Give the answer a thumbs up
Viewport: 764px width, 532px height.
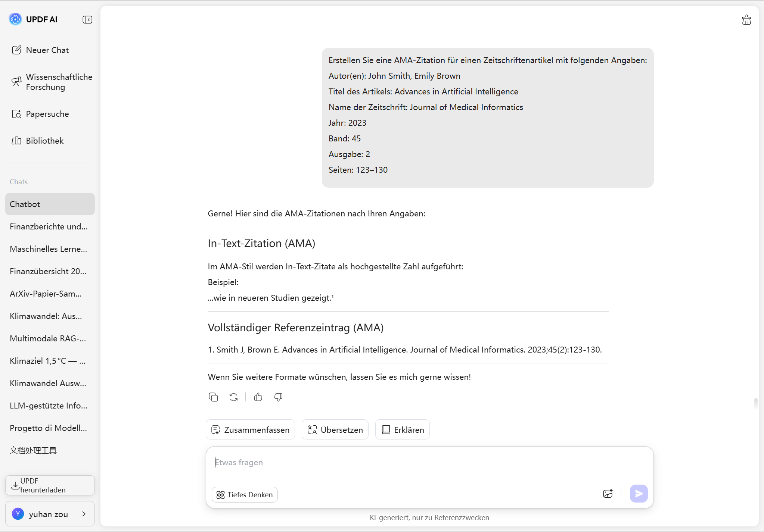click(x=258, y=397)
